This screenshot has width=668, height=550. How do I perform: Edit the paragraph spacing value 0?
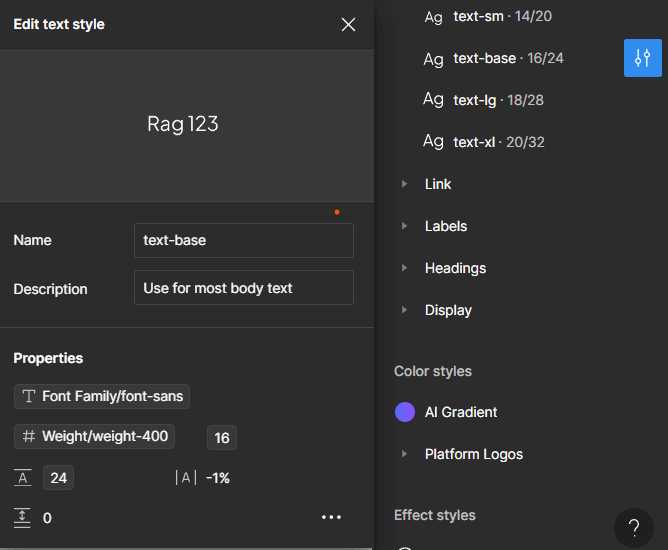47,518
